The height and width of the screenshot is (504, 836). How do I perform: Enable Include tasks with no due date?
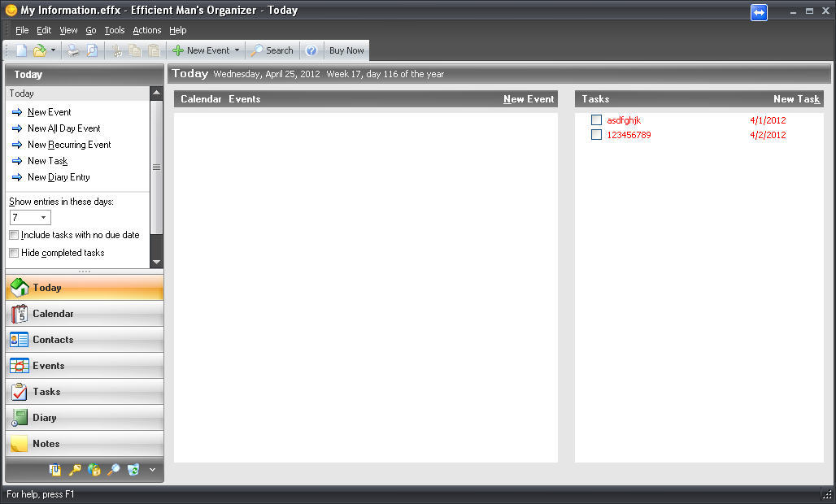tap(14, 235)
